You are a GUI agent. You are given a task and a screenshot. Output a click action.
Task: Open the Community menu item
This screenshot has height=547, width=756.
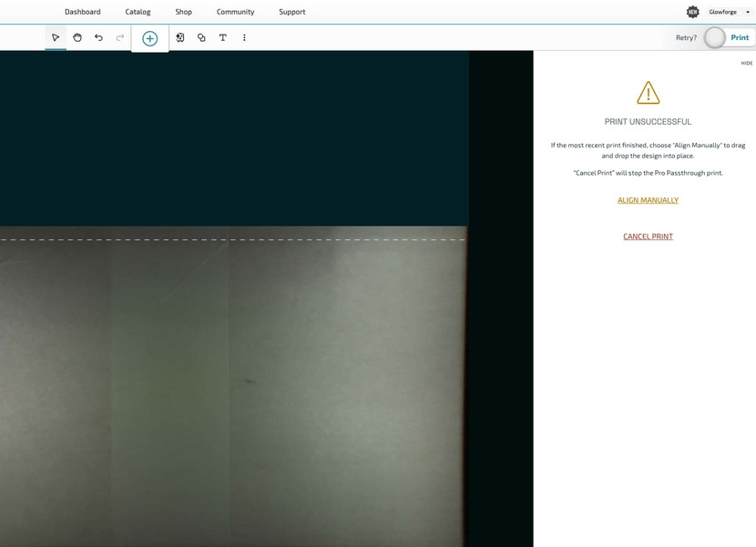pyautogui.click(x=235, y=12)
